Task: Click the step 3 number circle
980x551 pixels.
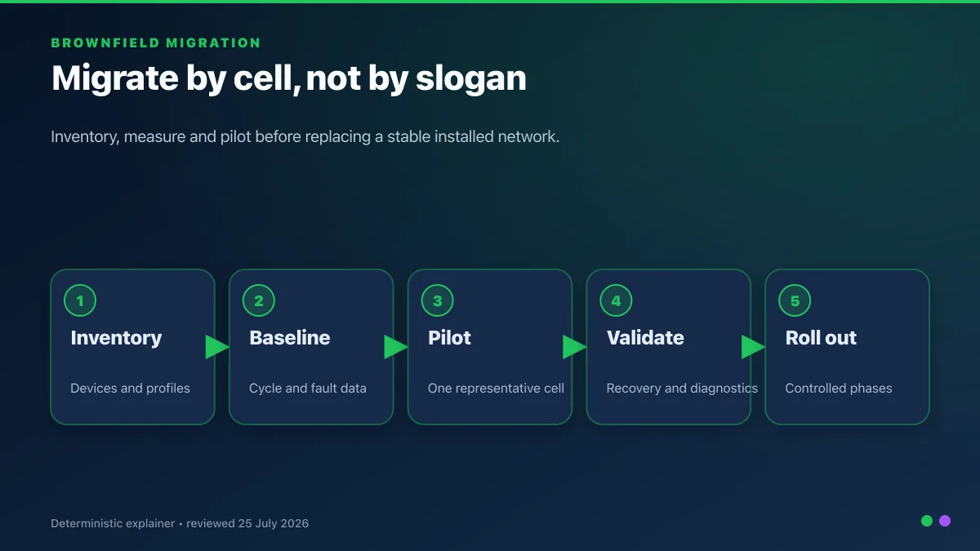Action: tap(438, 300)
